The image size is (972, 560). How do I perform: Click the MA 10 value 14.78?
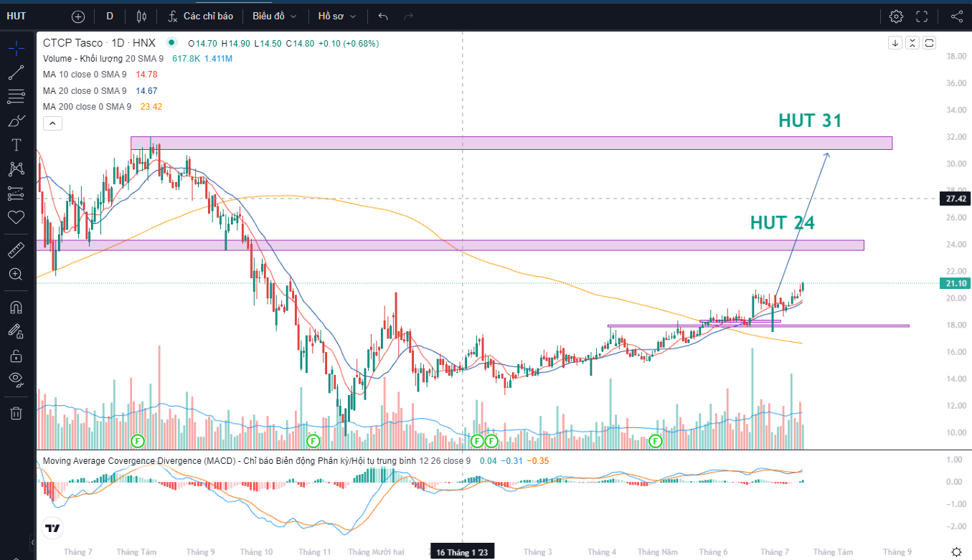coord(146,75)
